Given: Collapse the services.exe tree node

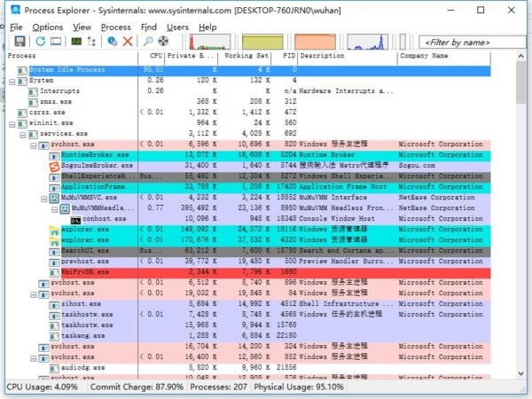Looking at the screenshot, I should click(22, 135).
